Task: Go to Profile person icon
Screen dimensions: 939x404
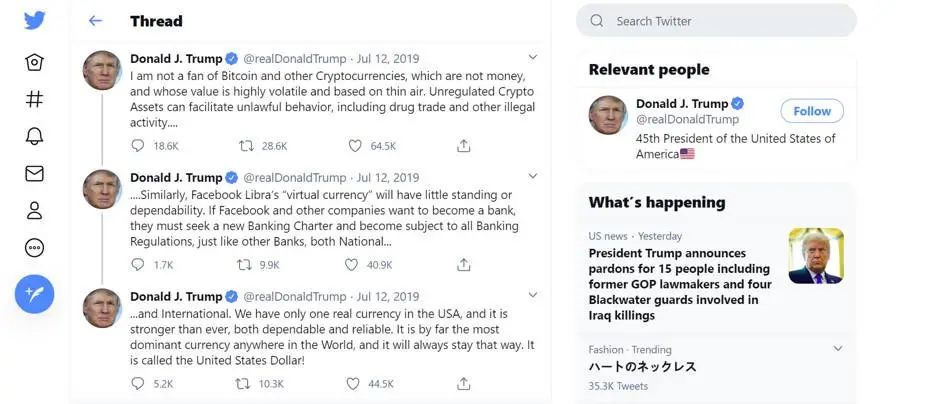Action: (x=34, y=210)
